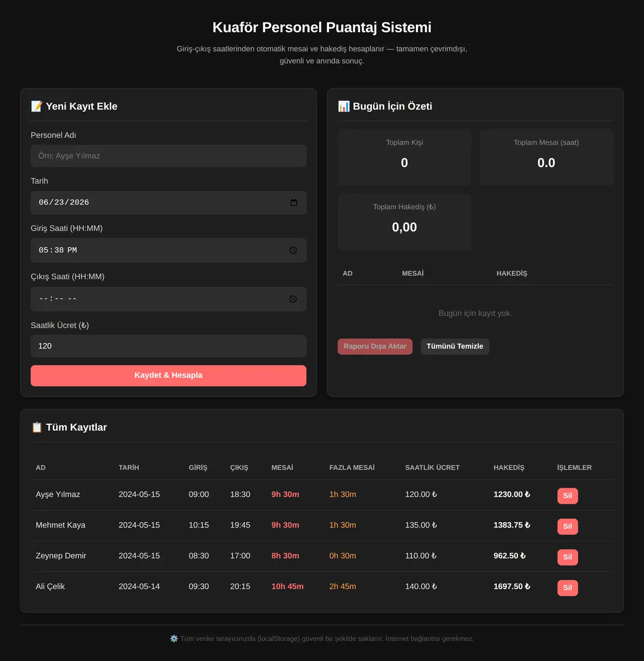Open the calendar picker in Tarih field
644x661 pixels.
(x=294, y=202)
